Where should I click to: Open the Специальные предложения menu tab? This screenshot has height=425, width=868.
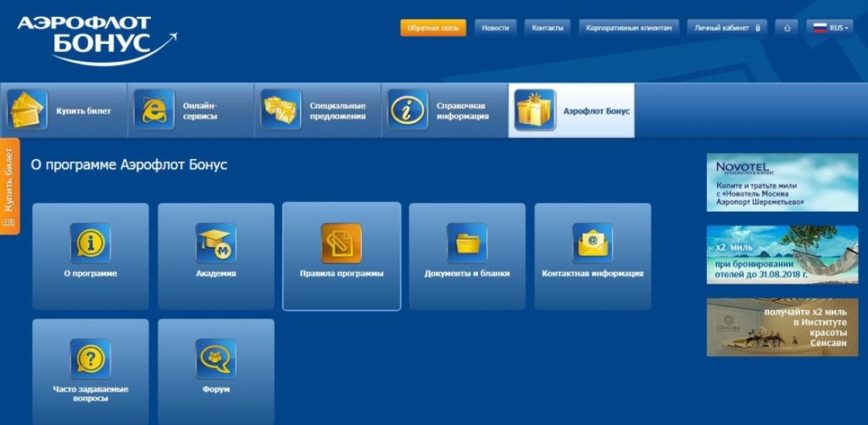tap(318, 110)
